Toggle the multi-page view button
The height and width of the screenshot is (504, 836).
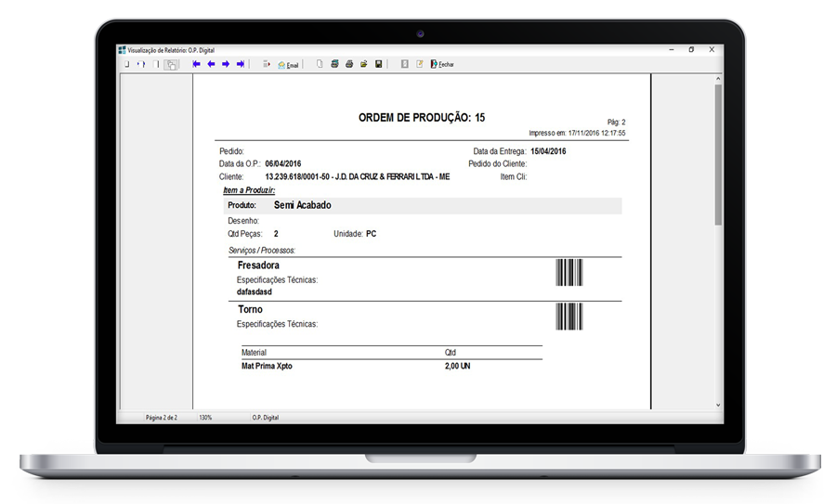[172, 65]
